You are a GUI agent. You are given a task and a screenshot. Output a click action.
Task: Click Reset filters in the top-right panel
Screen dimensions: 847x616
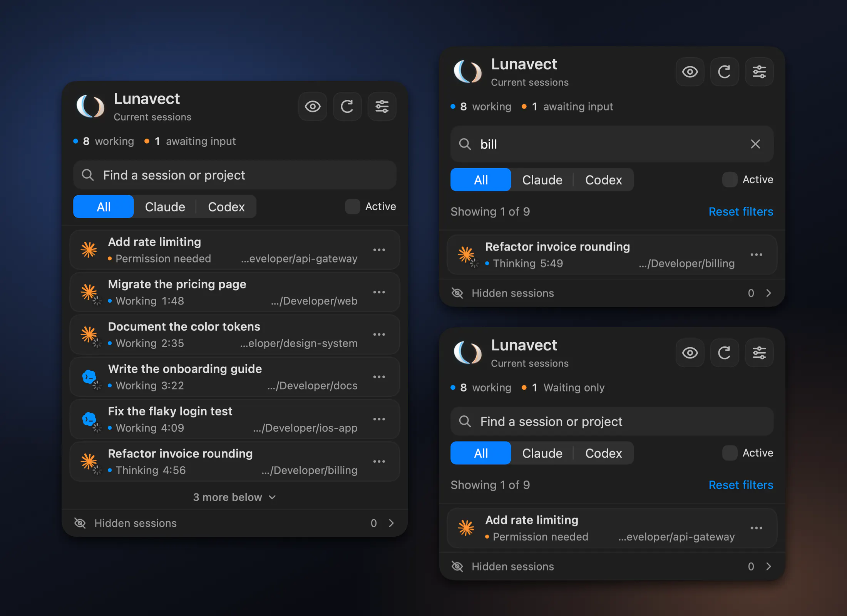(741, 212)
